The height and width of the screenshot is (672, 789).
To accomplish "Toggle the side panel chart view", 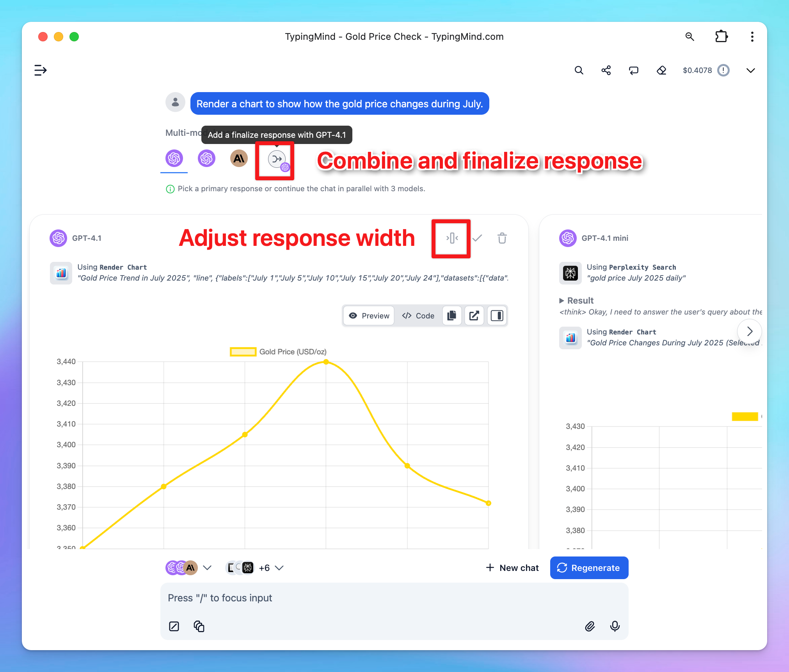I will [x=497, y=316].
